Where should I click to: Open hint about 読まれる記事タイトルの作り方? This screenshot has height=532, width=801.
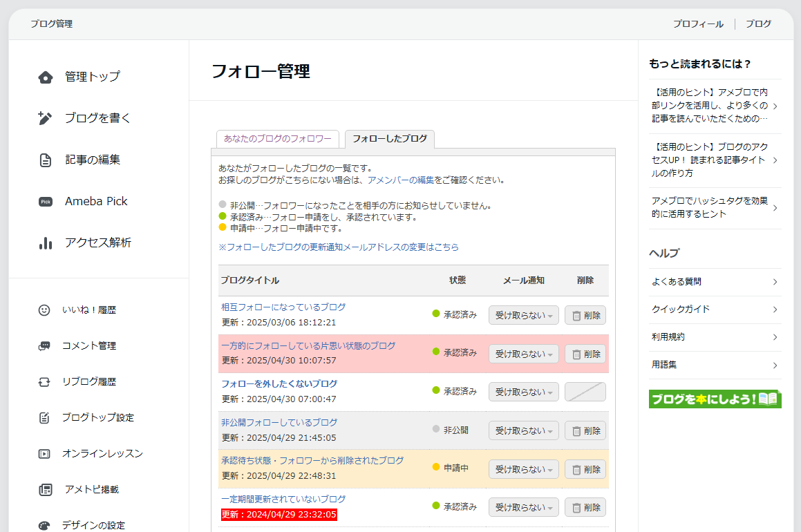(x=715, y=160)
